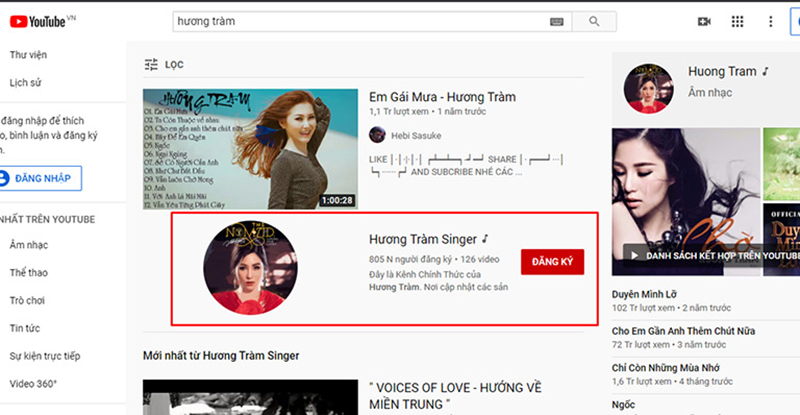This screenshot has height=415, width=800.
Task: Click NHẤT TRÊN YOUTUBE sidebar heading
Action: [x=47, y=219]
